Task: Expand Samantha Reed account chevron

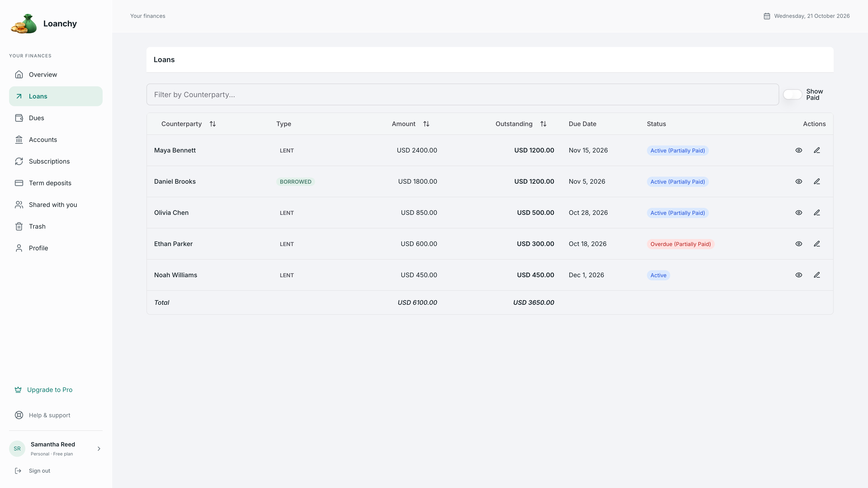Action: 99,449
